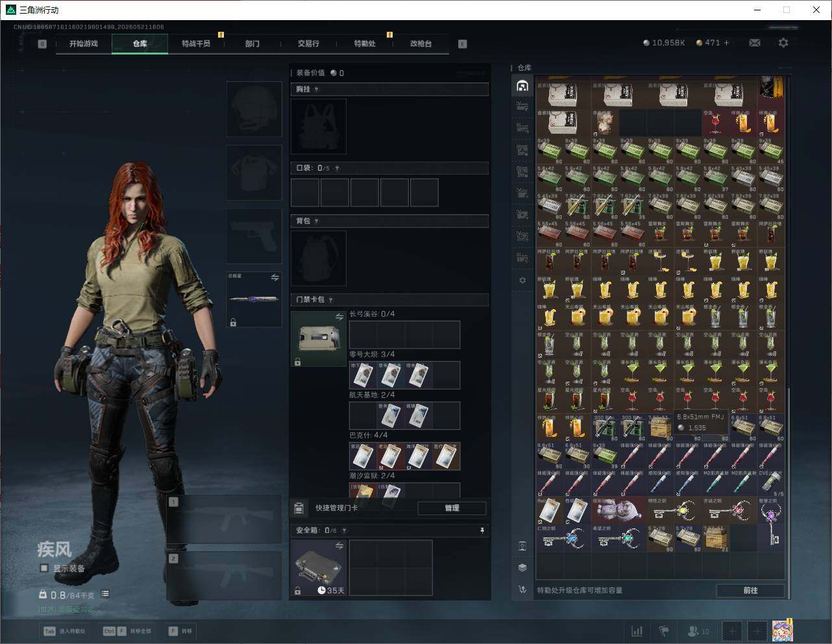
Task: Click the right arrow after 改枪台 tab
Action: (x=463, y=44)
